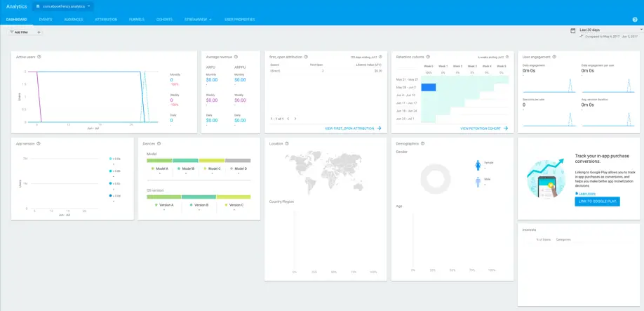
Task: Click next page arrow in first_open attribution
Action: (x=295, y=119)
